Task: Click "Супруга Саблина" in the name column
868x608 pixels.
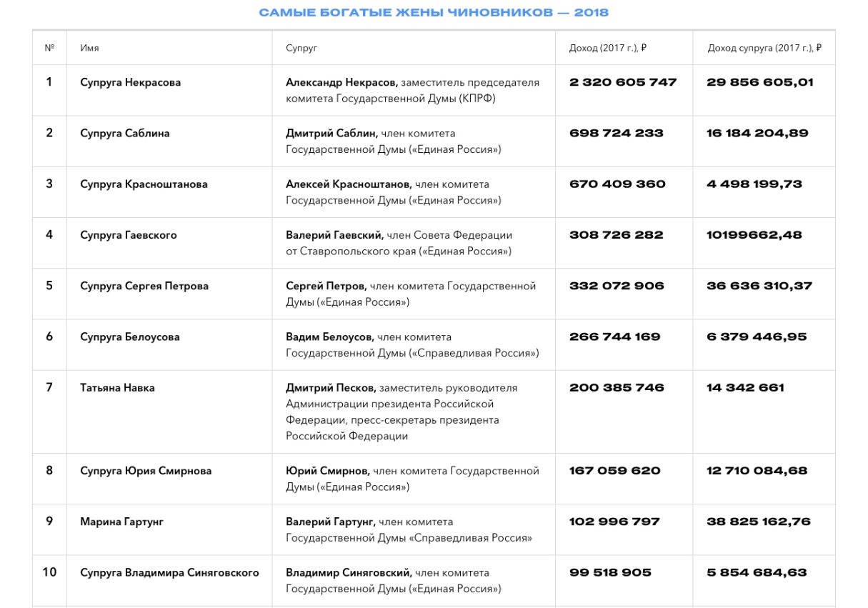Action: click(124, 133)
